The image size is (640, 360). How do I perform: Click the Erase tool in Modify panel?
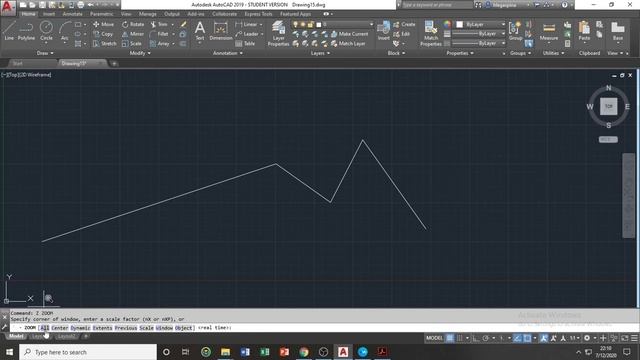pos(183,24)
